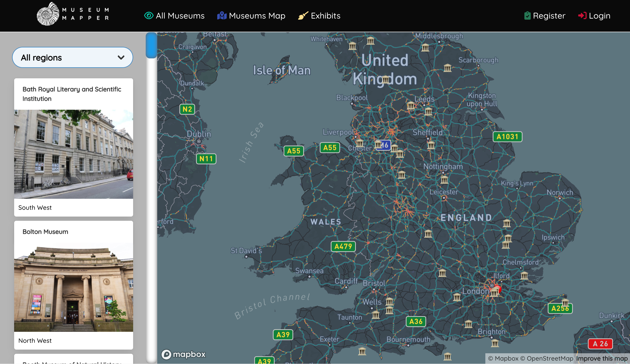Click Improve this map link
This screenshot has width=630, height=364.
[602, 359]
